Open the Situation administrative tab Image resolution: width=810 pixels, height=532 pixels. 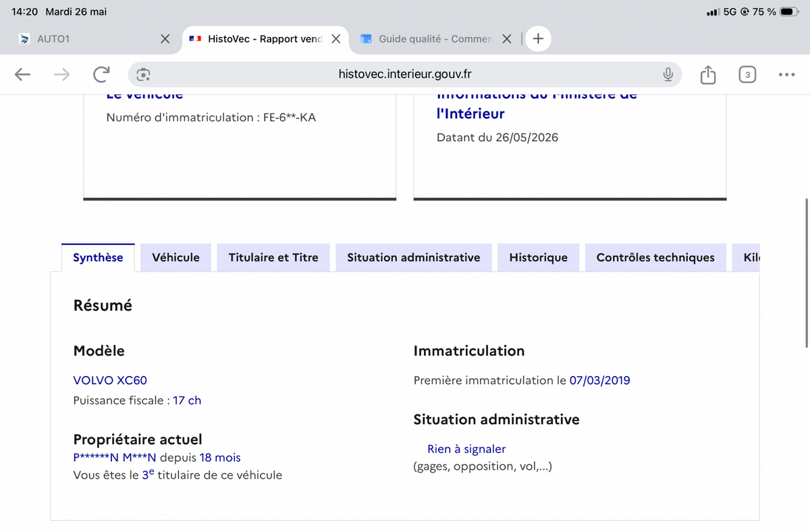tap(414, 257)
